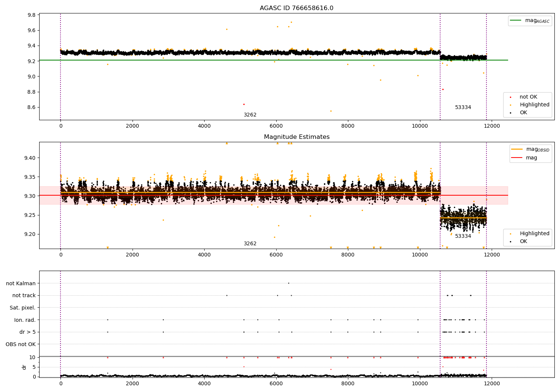Click the 'Magnitude Estimates' plot title

[296, 137]
